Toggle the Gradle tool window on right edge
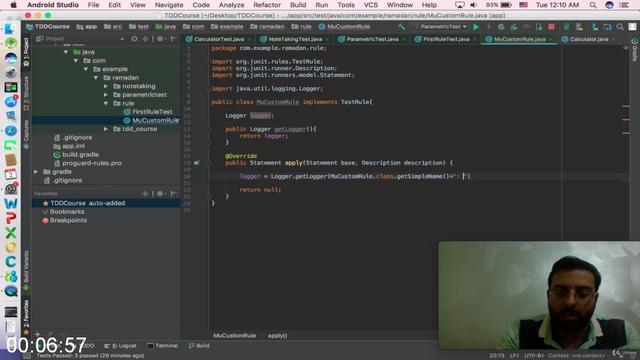The width and height of the screenshot is (640, 360). click(x=635, y=49)
